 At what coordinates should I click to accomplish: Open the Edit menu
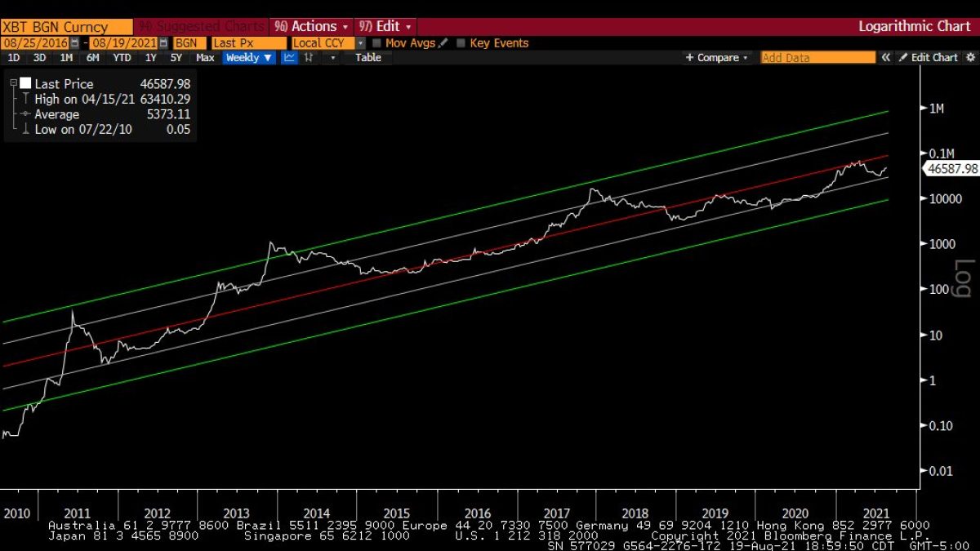387,26
